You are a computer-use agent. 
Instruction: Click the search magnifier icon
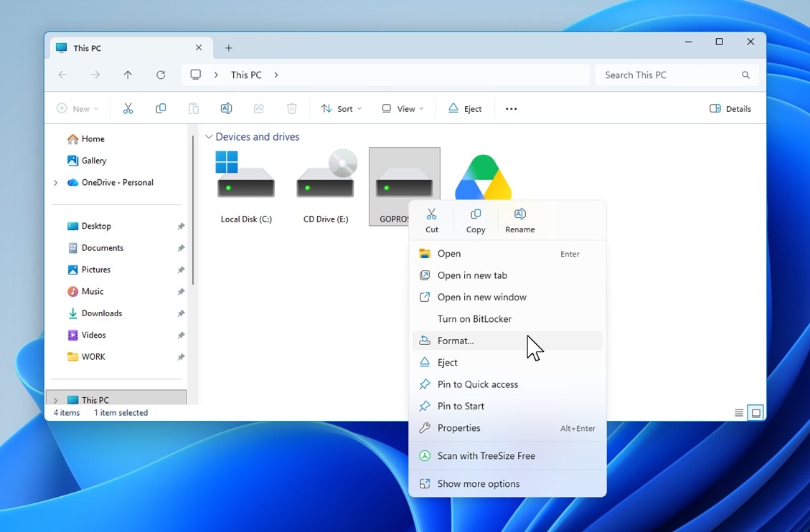(745, 75)
